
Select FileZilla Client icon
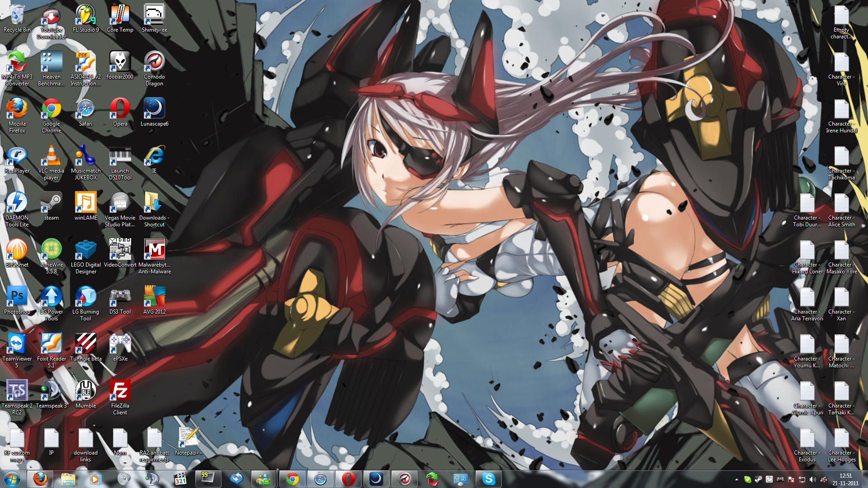click(x=120, y=398)
